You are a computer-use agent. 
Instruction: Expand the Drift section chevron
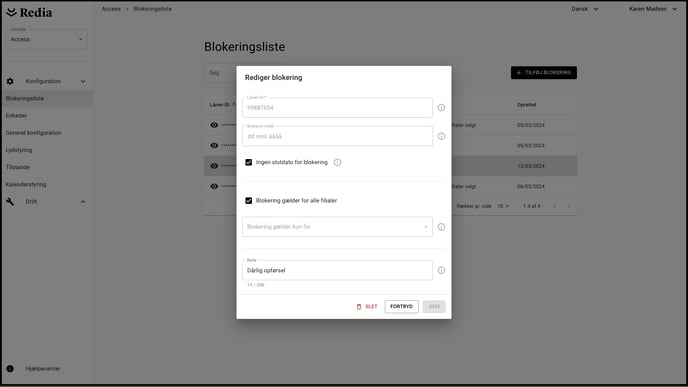click(83, 202)
